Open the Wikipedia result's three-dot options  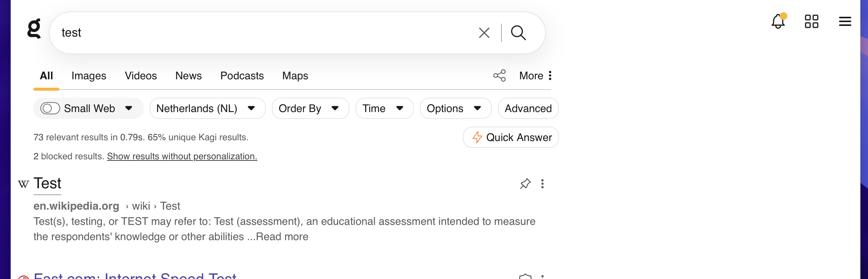tap(542, 184)
